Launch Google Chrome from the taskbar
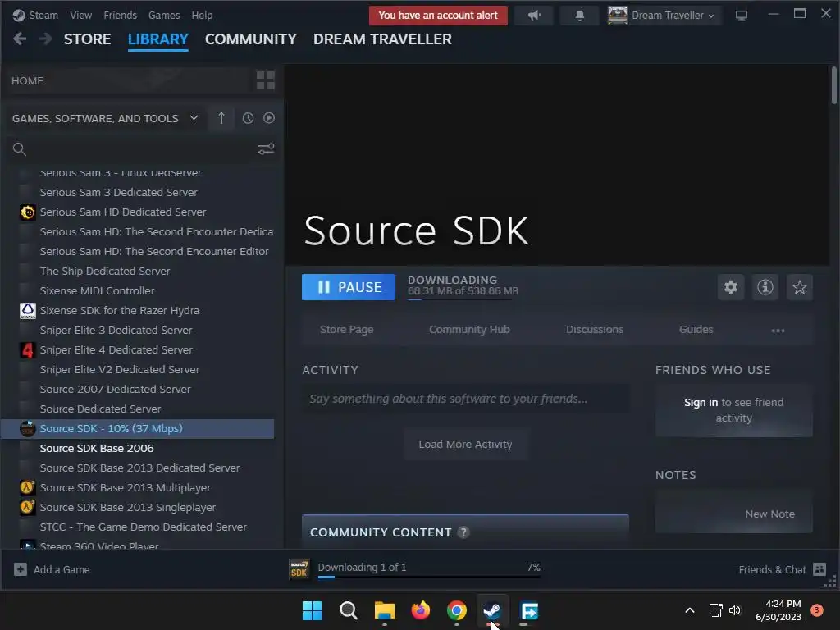Image resolution: width=840 pixels, height=630 pixels. point(456,610)
